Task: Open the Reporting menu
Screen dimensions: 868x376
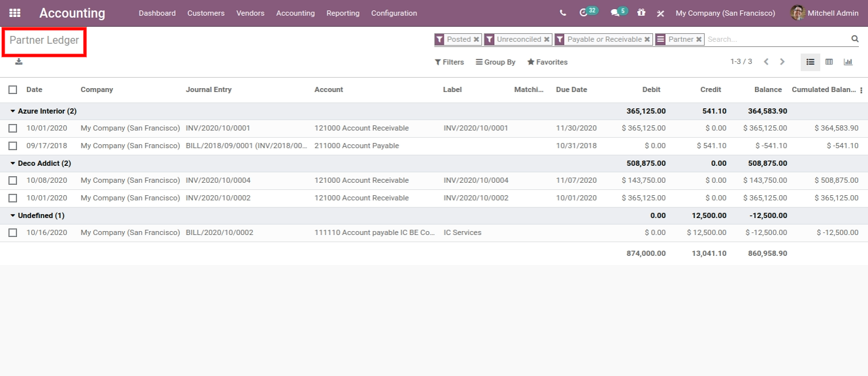Action: 342,13
